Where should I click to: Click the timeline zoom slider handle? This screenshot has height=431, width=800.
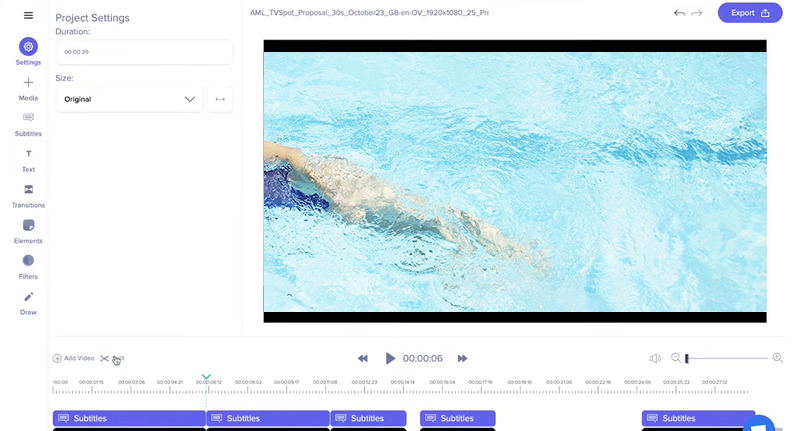tap(687, 359)
